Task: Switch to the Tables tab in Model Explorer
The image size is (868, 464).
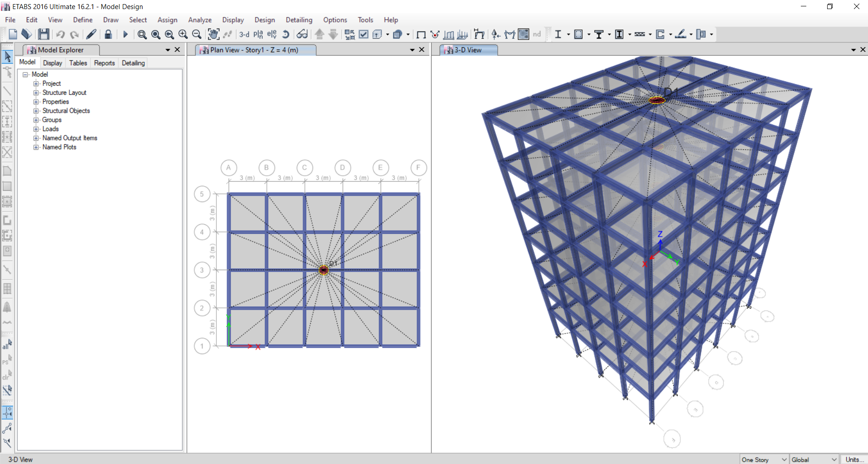Action: [78, 63]
